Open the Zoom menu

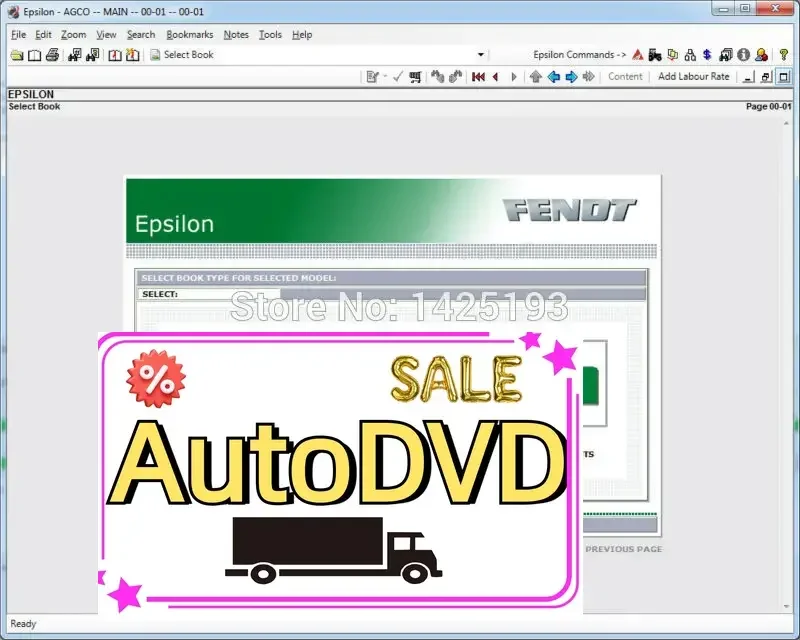tap(73, 35)
